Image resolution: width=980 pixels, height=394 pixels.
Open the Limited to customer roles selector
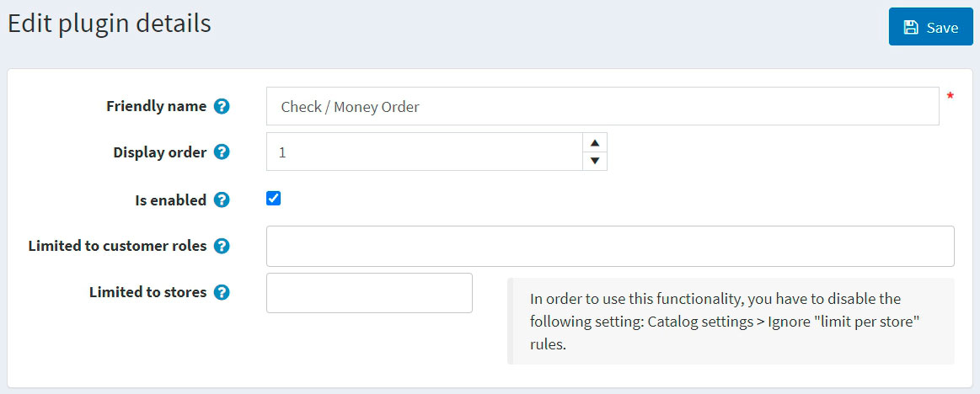click(x=610, y=247)
